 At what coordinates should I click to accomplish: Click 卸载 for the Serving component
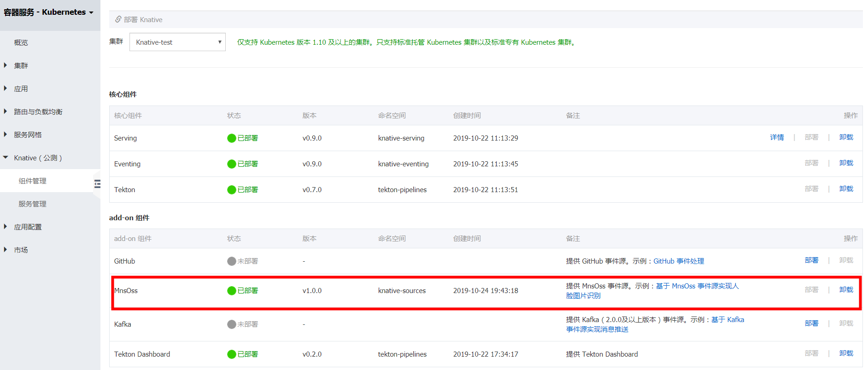coord(846,137)
